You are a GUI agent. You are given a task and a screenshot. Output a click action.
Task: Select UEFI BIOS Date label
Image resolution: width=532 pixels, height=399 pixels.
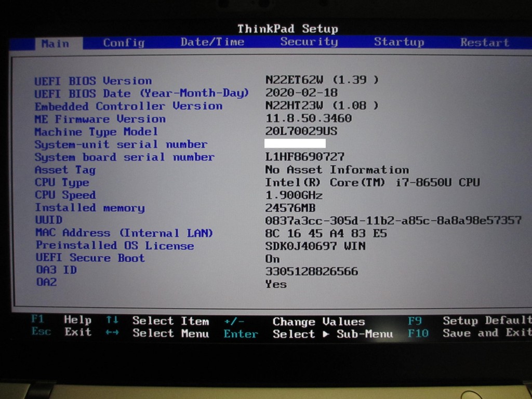click(141, 93)
